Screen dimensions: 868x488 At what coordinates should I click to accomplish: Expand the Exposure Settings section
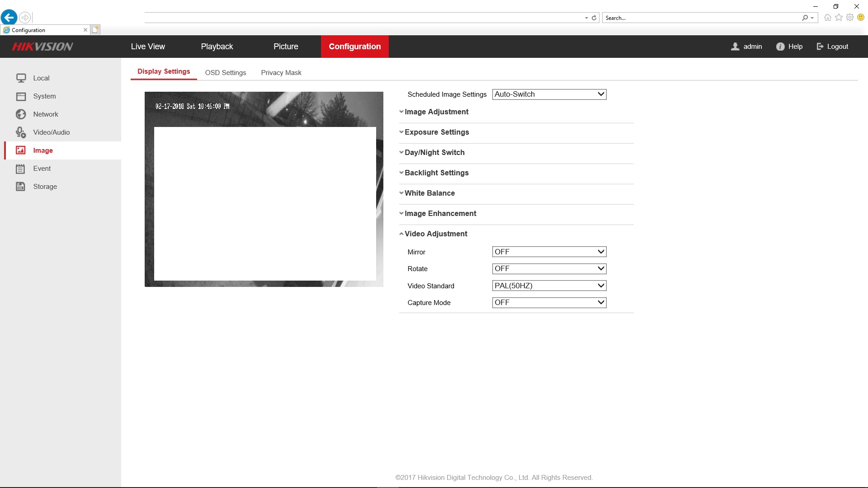tap(436, 132)
